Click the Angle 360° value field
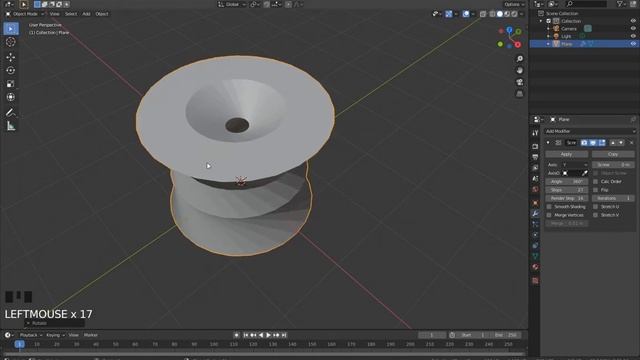Viewport: 640px width, 360px height. 567,181
